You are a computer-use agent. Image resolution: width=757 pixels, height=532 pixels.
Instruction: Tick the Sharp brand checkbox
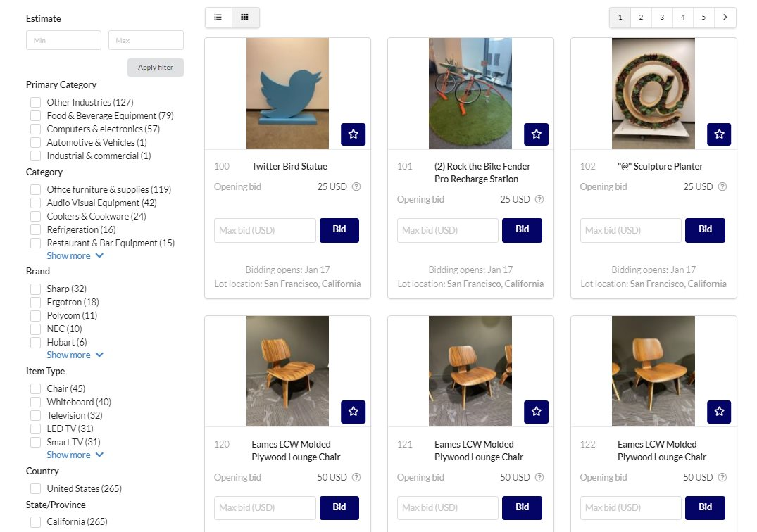pyautogui.click(x=35, y=289)
